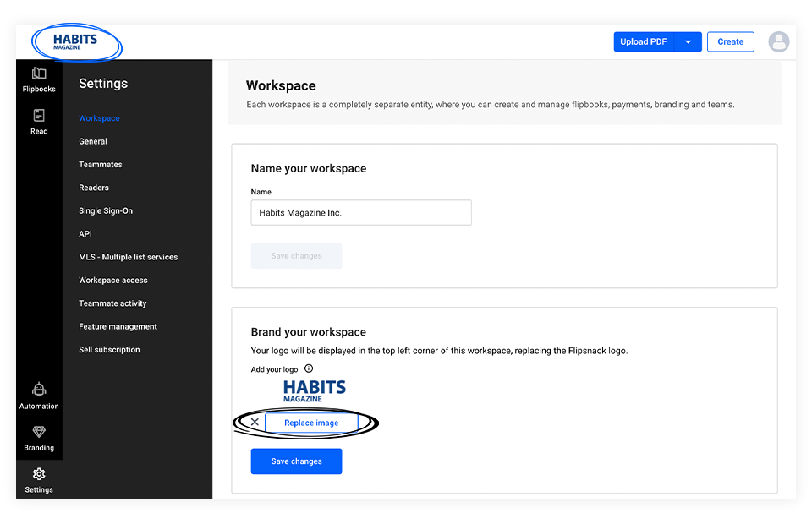Click the info icon beside Add your logo
Image resolution: width=812 pixels, height=524 pixels.
pos(309,368)
